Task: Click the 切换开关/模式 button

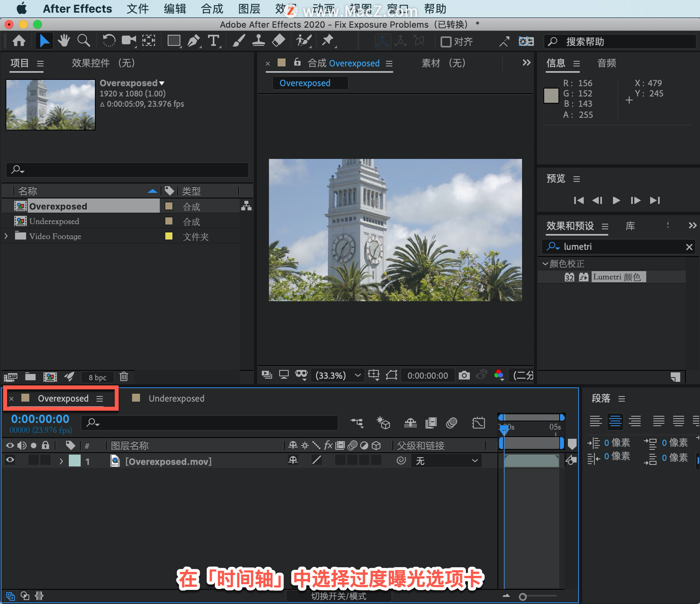Action: coord(339,596)
